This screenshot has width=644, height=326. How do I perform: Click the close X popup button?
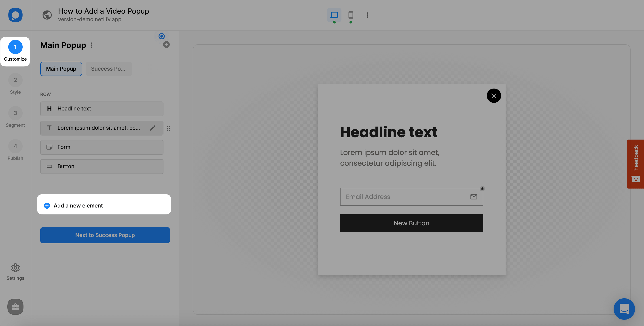click(494, 96)
